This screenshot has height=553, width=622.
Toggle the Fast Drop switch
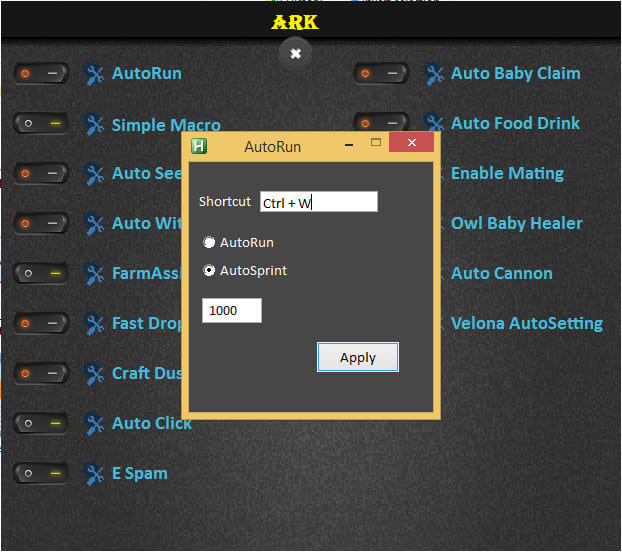[x=40, y=324]
